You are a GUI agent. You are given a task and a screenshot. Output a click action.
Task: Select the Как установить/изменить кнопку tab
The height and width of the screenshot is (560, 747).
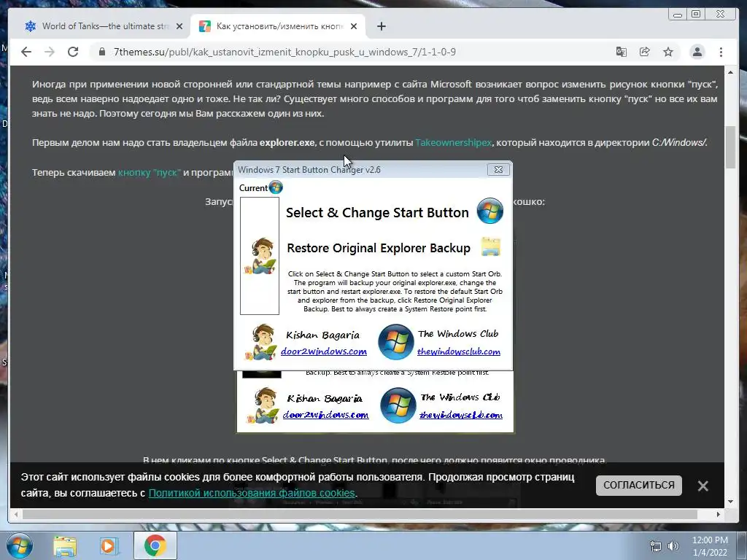coord(278,26)
